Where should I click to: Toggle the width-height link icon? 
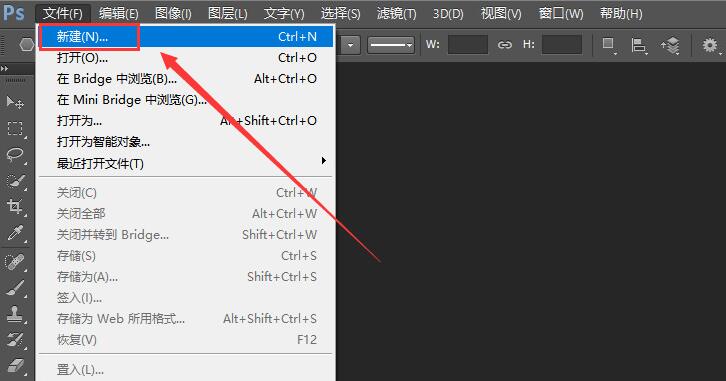505,45
